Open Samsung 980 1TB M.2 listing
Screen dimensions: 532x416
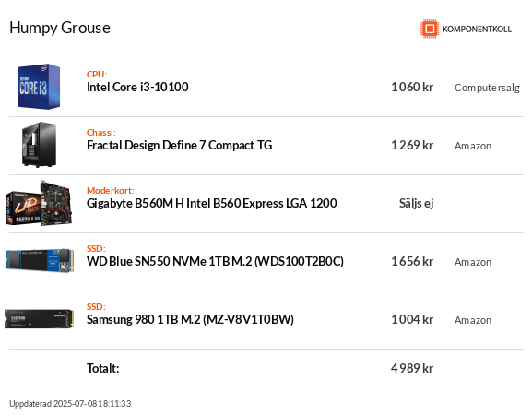[190, 320]
